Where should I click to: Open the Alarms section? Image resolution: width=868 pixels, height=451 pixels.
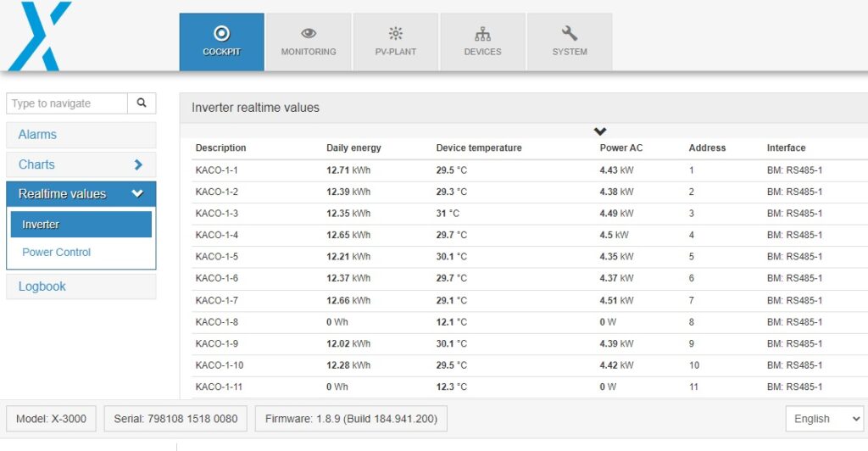(x=81, y=135)
